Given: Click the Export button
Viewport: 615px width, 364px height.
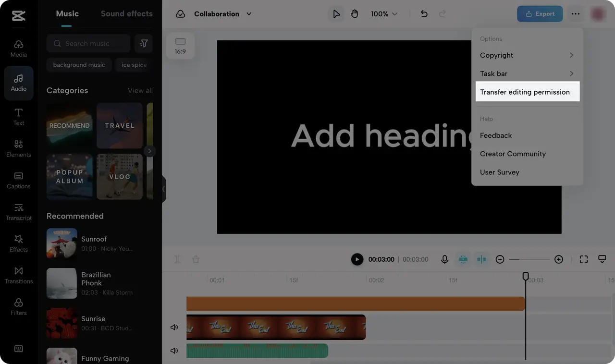Looking at the screenshot, I should [x=540, y=14].
